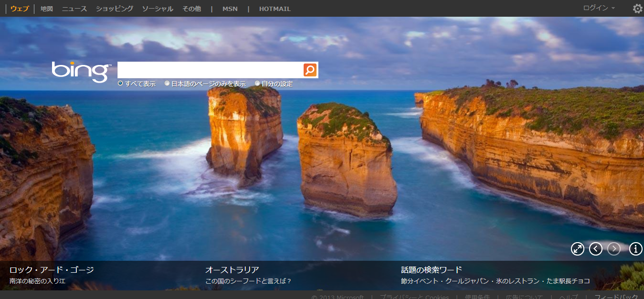Click the フィードバック footer link
Image resolution: width=644 pixels, height=299 pixels.
click(616, 297)
